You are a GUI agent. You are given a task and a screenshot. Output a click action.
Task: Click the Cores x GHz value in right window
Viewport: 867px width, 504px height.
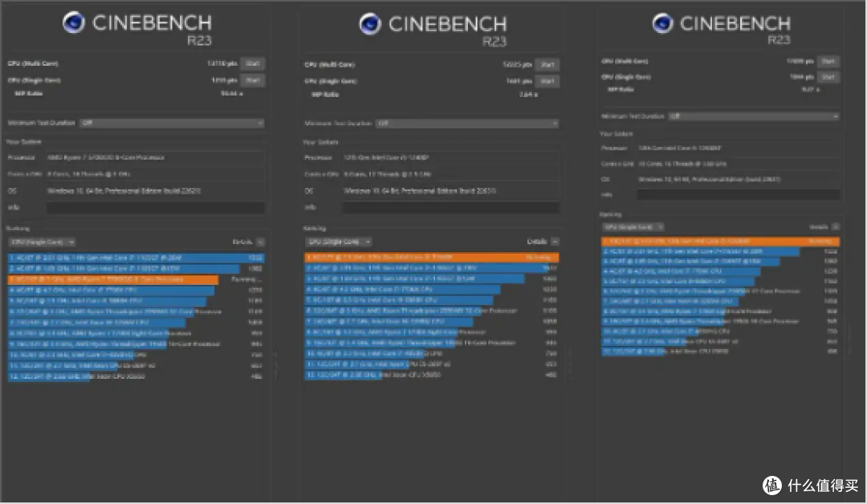[x=682, y=165]
